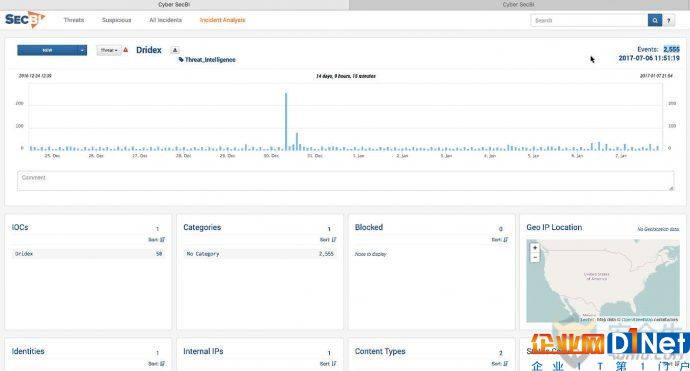Zoom in on the Geo IP map

click(535, 248)
